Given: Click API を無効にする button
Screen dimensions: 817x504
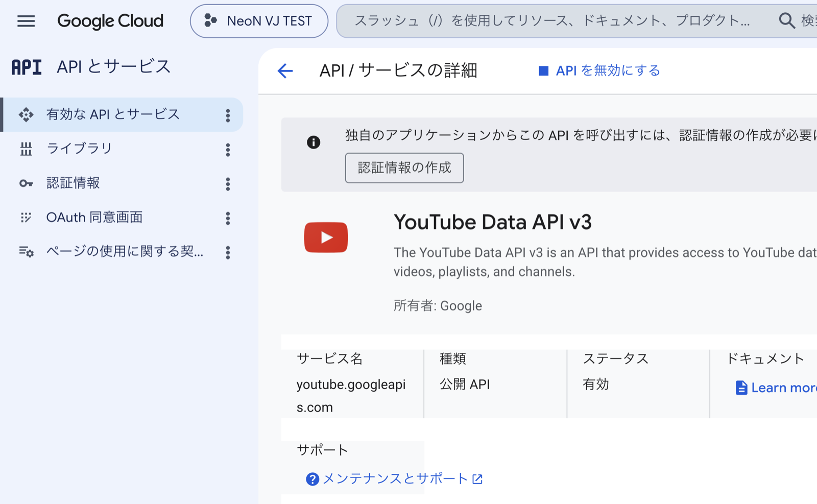Looking at the screenshot, I should [x=599, y=70].
